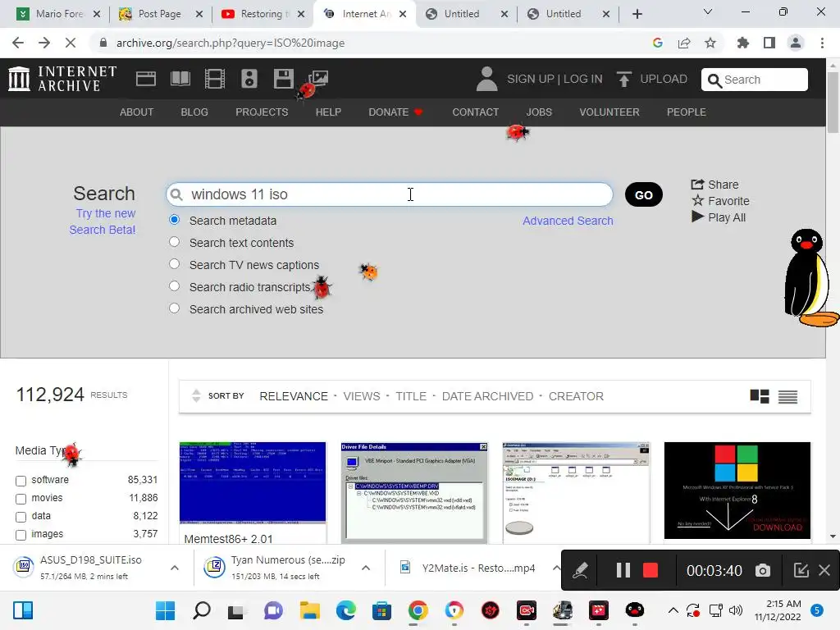Viewport: 840px width, 630px height.
Task: Open taskbar Search magnifier
Action: (x=202, y=610)
